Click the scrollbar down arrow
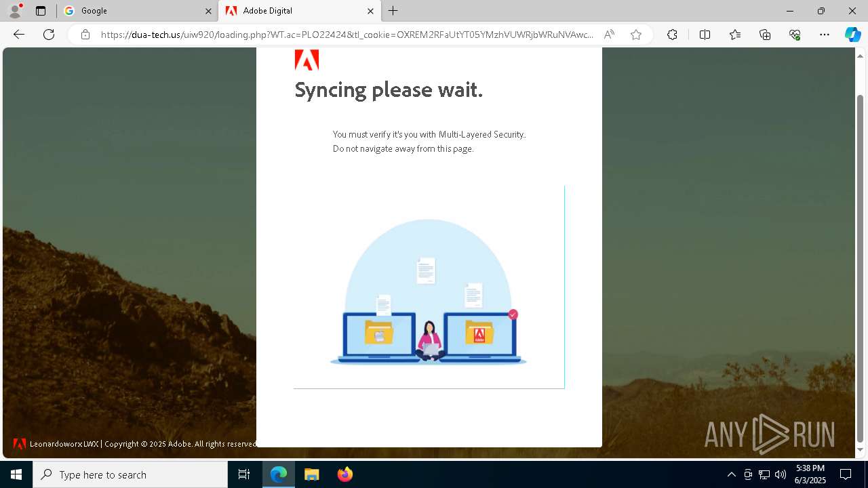This screenshot has width=868, height=488. 861,450
